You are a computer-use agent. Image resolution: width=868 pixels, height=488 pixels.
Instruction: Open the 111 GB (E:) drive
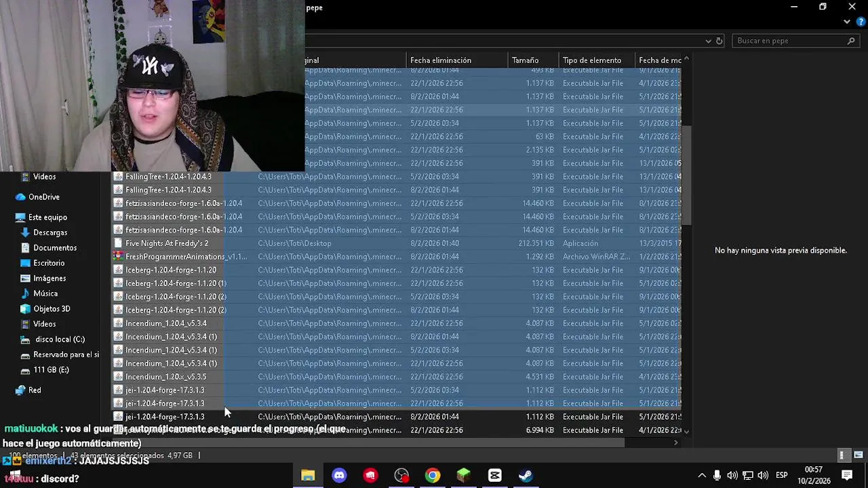coord(51,370)
